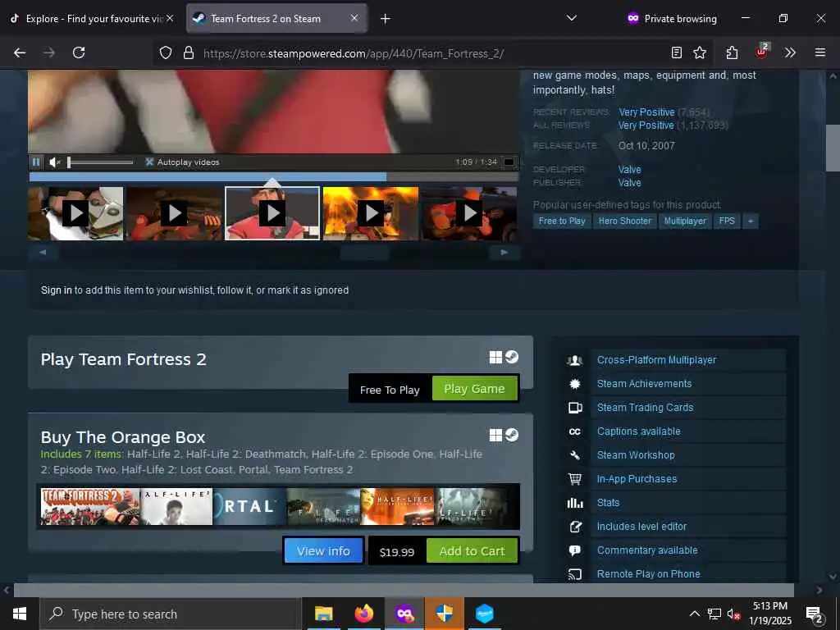Click the Sign in link

point(57,290)
